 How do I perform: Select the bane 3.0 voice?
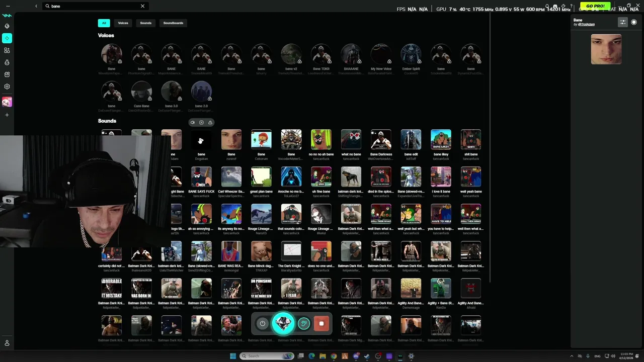172,92
